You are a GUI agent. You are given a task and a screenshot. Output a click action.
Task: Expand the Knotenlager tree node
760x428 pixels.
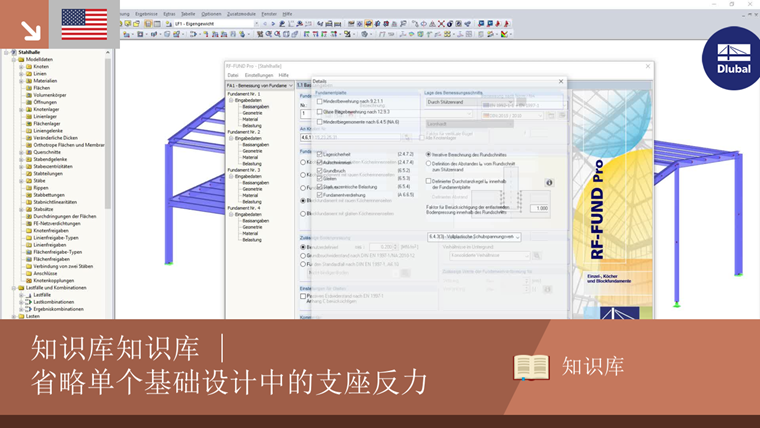[x=21, y=110]
